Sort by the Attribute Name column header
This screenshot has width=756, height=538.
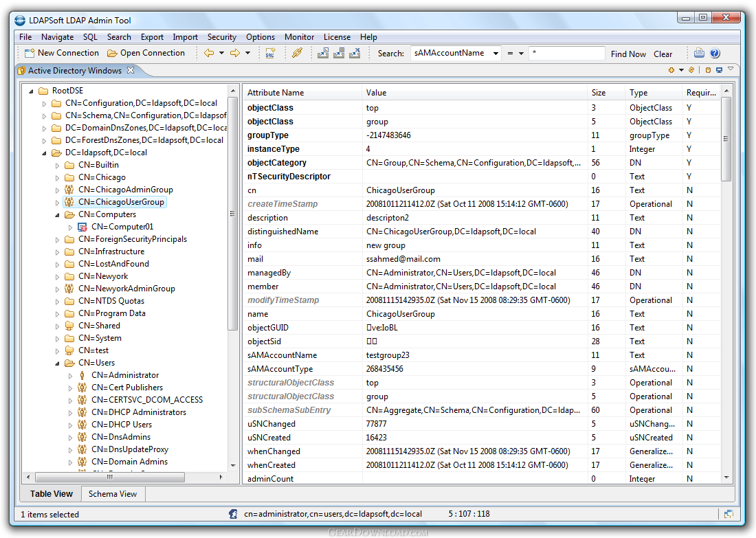click(302, 93)
